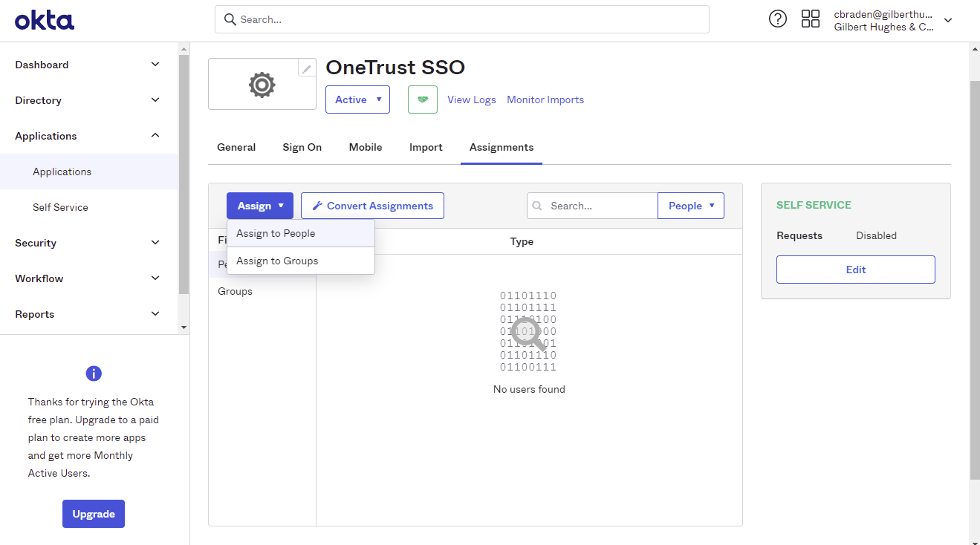Click the Okta logo in top left

click(44, 20)
